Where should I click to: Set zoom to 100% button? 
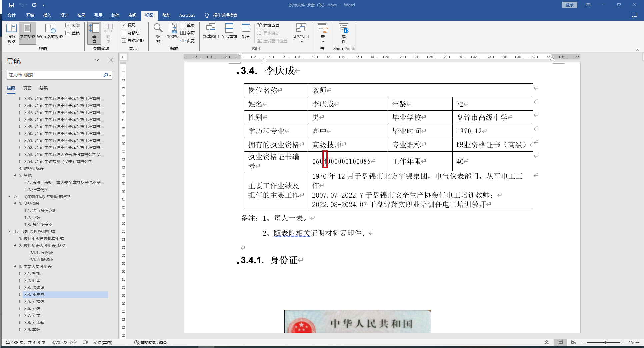coord(172,32)
